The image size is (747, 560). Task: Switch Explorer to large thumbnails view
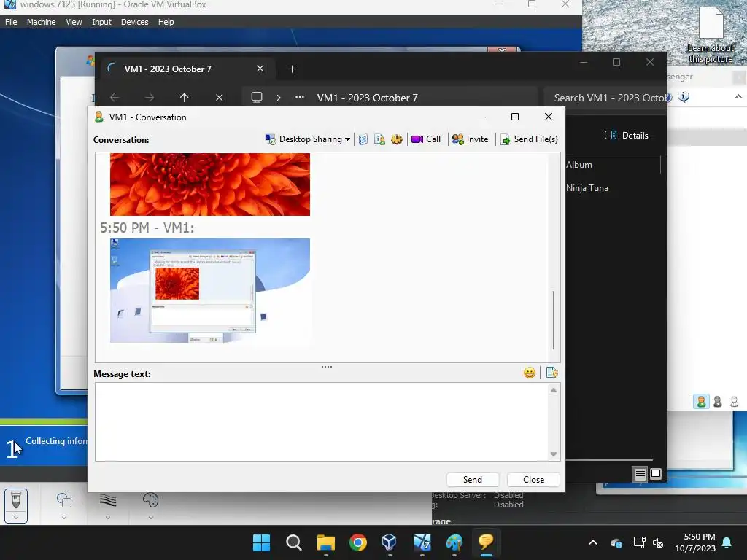click(x=656, y=474)
